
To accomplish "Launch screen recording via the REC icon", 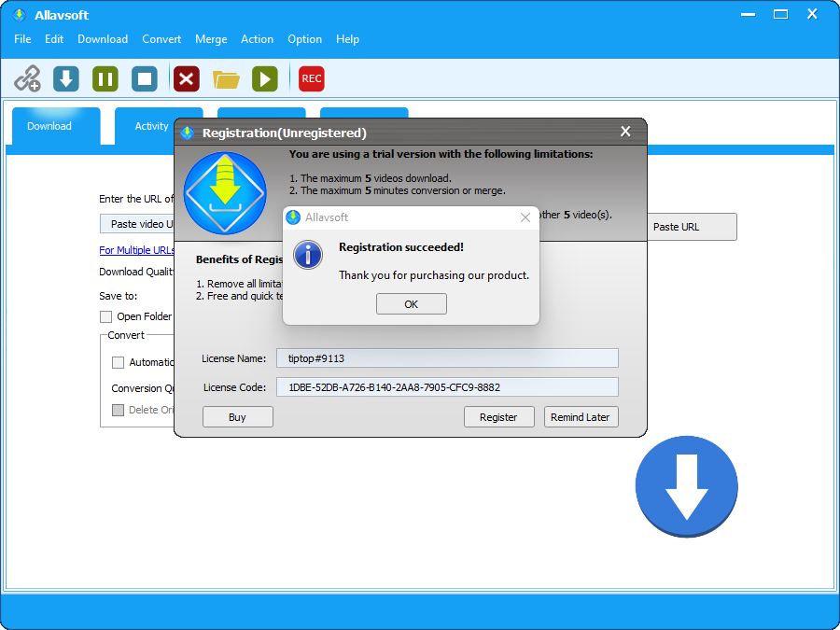I will pos(311,78).
